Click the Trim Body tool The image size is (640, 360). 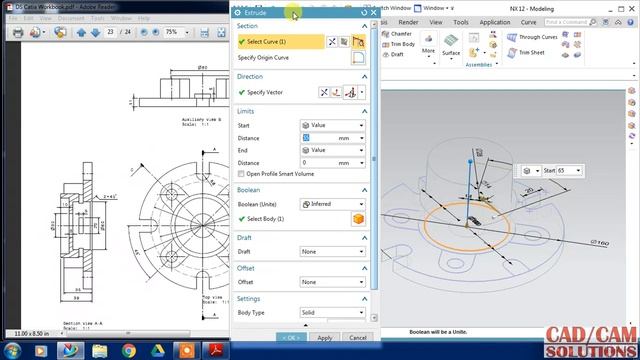tap(398, 44)
